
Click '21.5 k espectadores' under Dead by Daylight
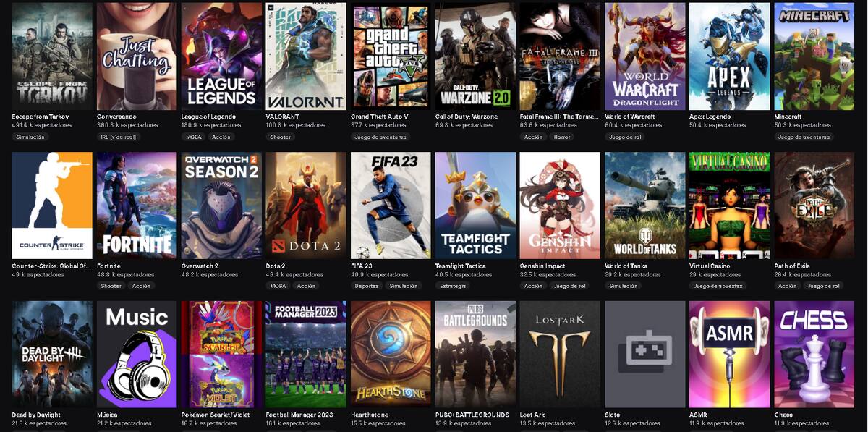pos(40,423)
